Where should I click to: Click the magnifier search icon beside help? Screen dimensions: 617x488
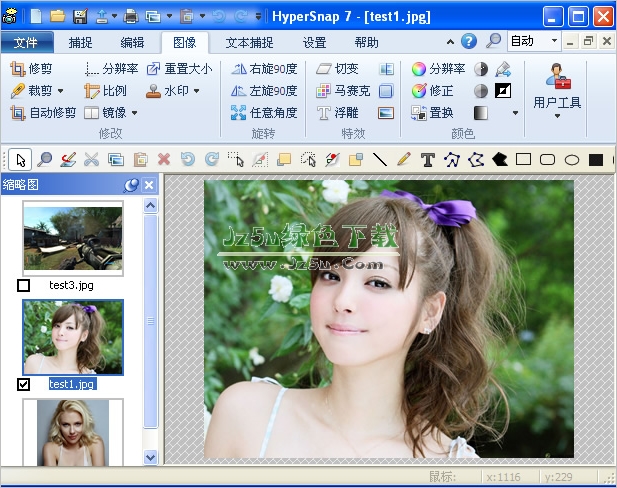(493, 41)
